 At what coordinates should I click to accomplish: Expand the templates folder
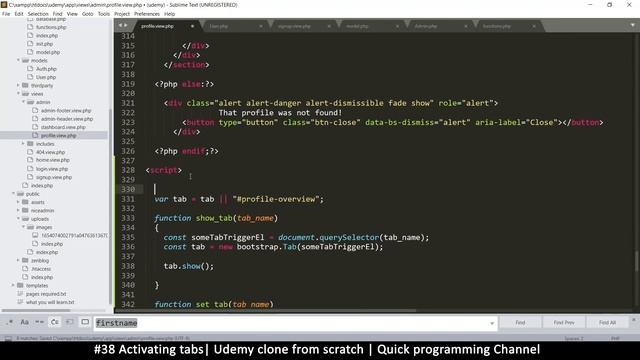(13, 285)
